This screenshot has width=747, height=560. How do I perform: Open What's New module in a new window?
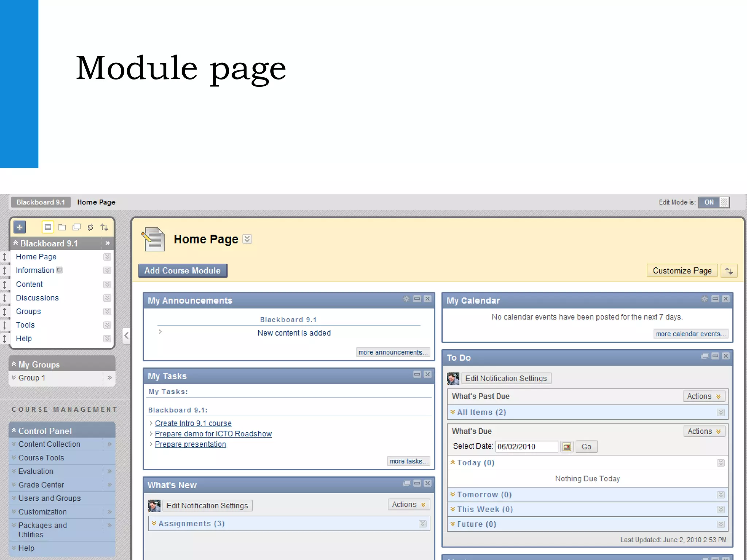tap(406, 483)
